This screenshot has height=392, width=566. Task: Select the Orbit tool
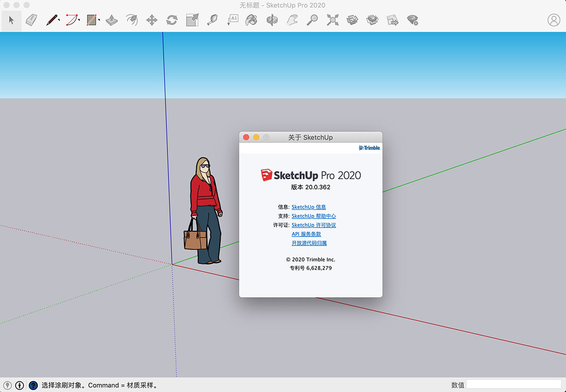[272, 20]
